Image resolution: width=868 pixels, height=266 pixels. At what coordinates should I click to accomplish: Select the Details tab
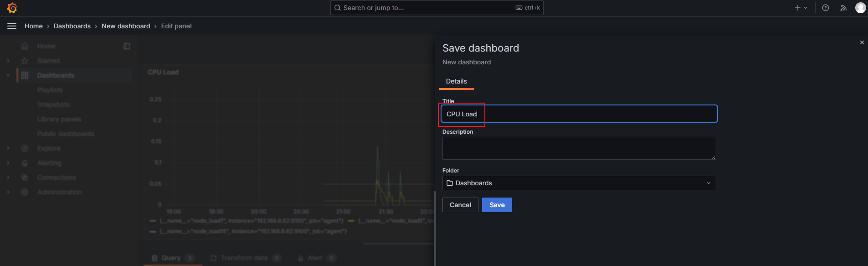coord(456,81)
